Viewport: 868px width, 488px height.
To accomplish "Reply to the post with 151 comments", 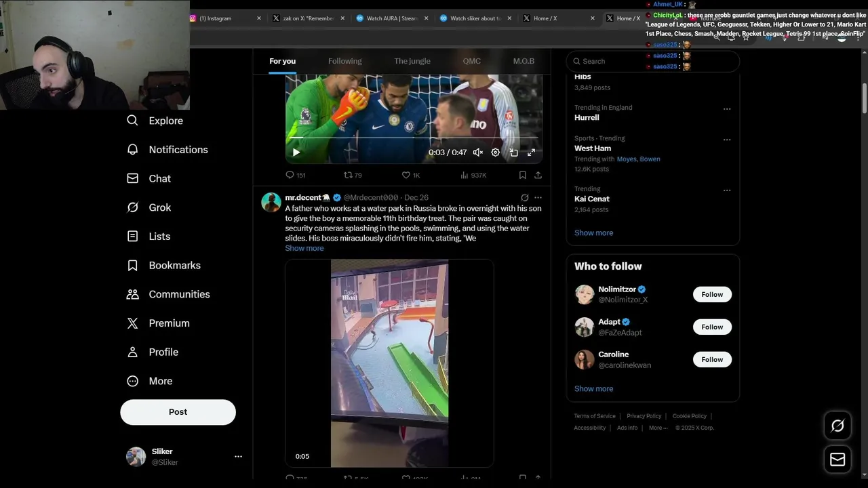I will 296,175.
